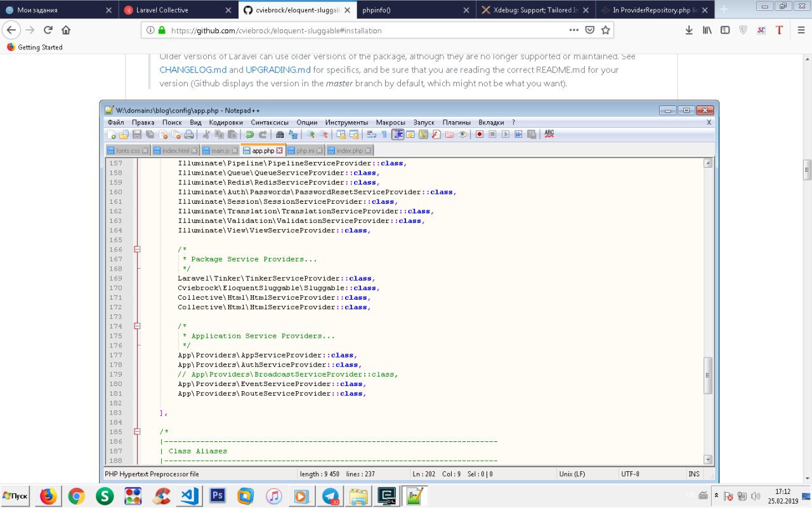This screenshot has width=812, height=508.
Task: Save page to Pocket icon in address bar
Action: 590,30
